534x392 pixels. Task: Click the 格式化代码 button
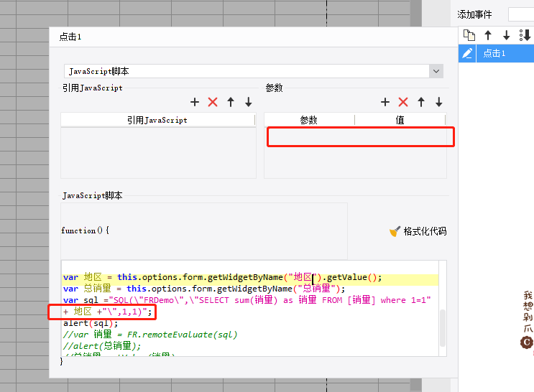418,231
